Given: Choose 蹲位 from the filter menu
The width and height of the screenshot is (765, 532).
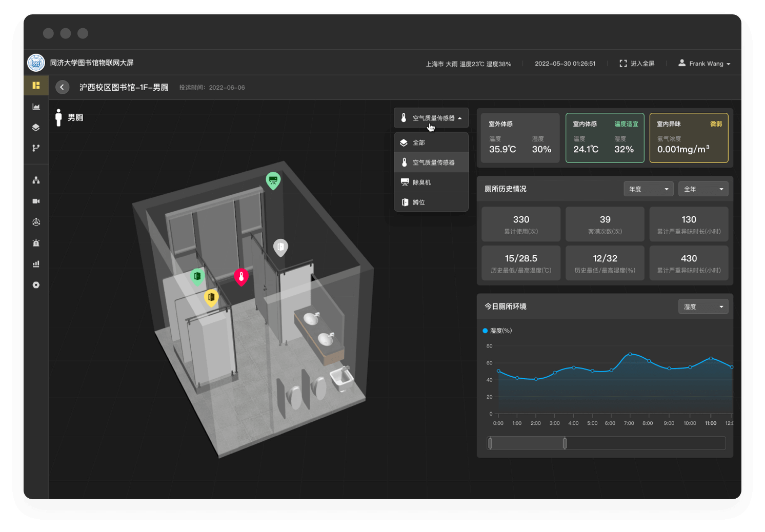Looking at the screenshot, I should (x=431, y=202).
